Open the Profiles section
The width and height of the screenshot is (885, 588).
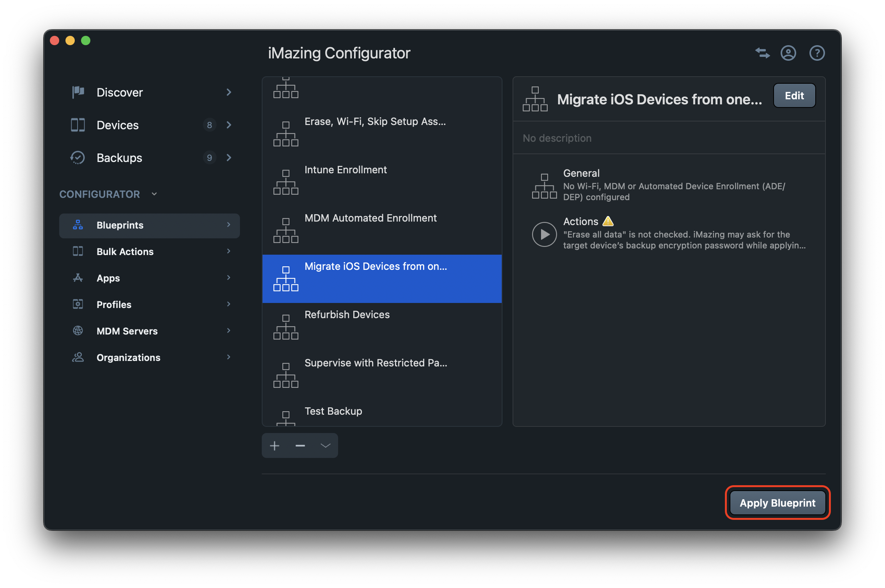(113, 305)
